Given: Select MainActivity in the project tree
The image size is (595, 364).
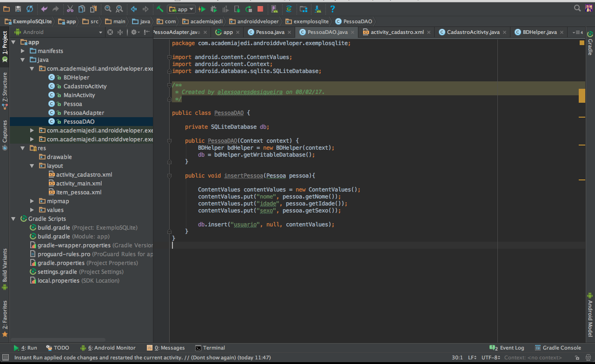Looking at the screenshot, I should (x=79, y=95).
